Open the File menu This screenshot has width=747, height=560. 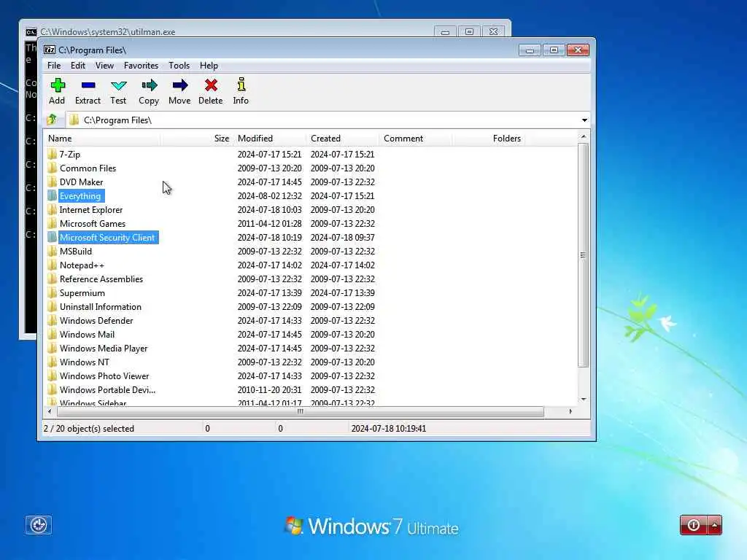tap(54, 65)
